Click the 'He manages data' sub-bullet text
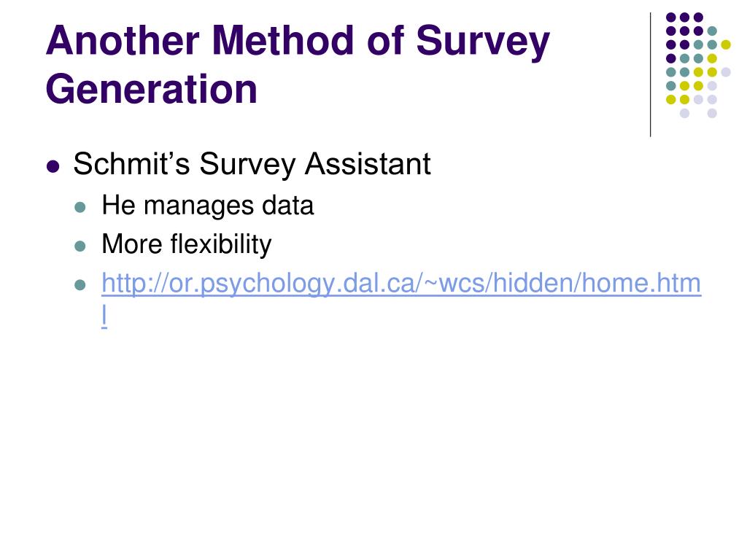 [208, 206]
